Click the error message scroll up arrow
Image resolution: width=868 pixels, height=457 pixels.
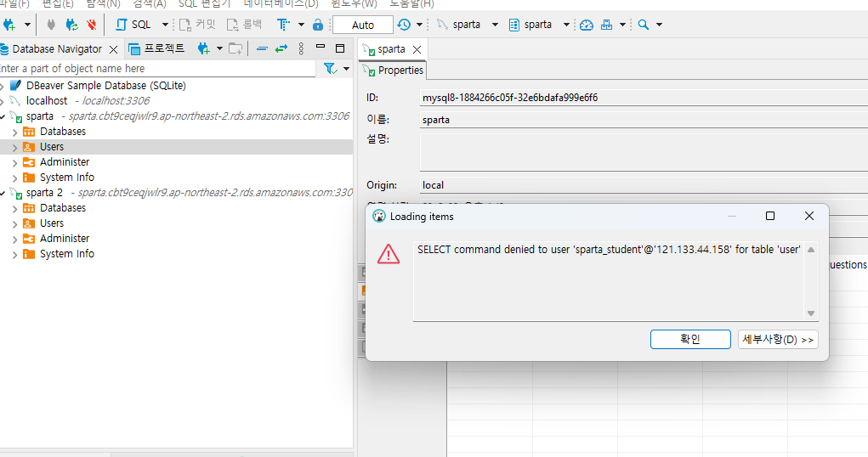[811, 250]
